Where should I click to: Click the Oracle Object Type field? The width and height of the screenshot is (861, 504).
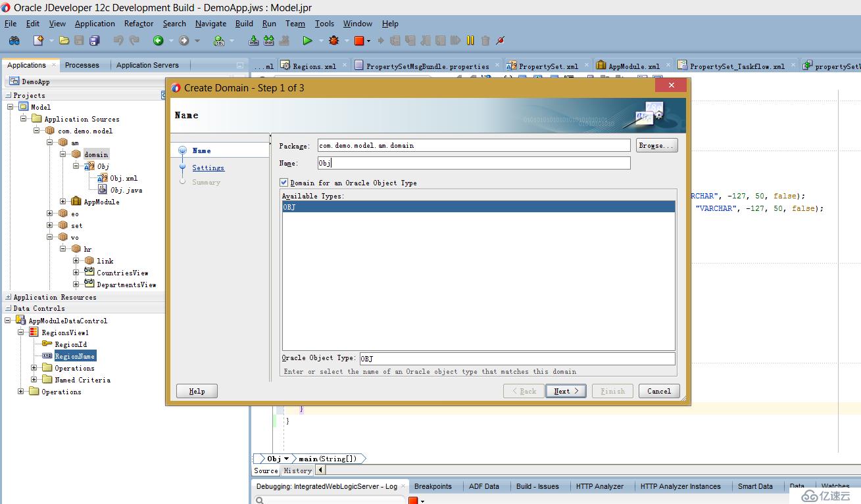[x=517, y=358]
